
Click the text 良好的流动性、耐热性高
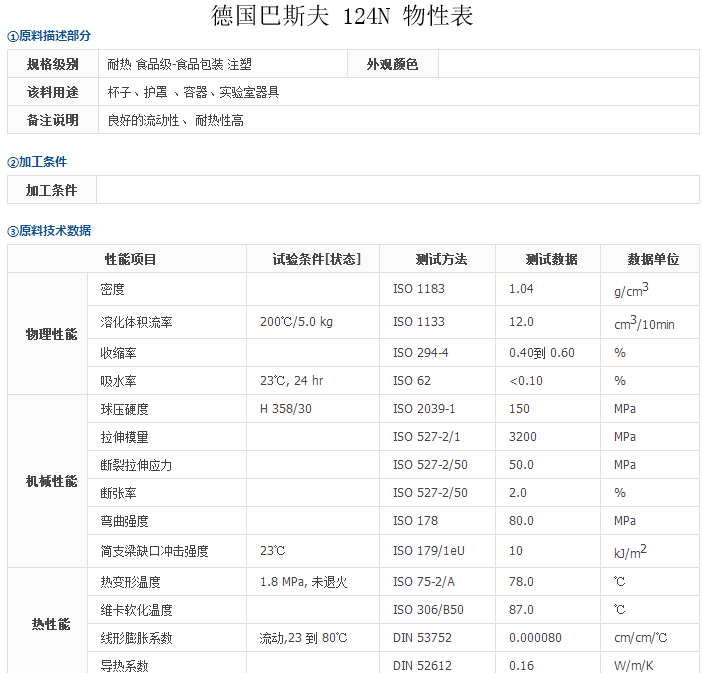(x=176, y=120)
